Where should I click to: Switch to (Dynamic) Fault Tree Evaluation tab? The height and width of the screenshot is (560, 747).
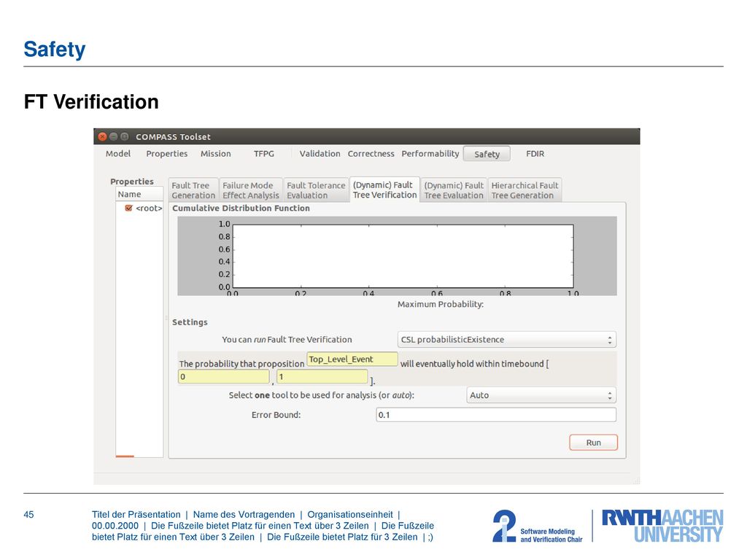point(454,190)
